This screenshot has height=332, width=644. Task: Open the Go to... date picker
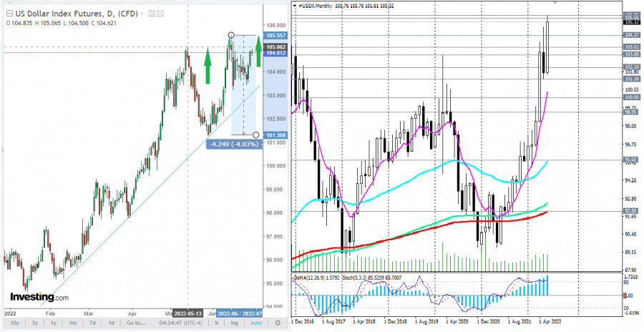click(137, 323)
